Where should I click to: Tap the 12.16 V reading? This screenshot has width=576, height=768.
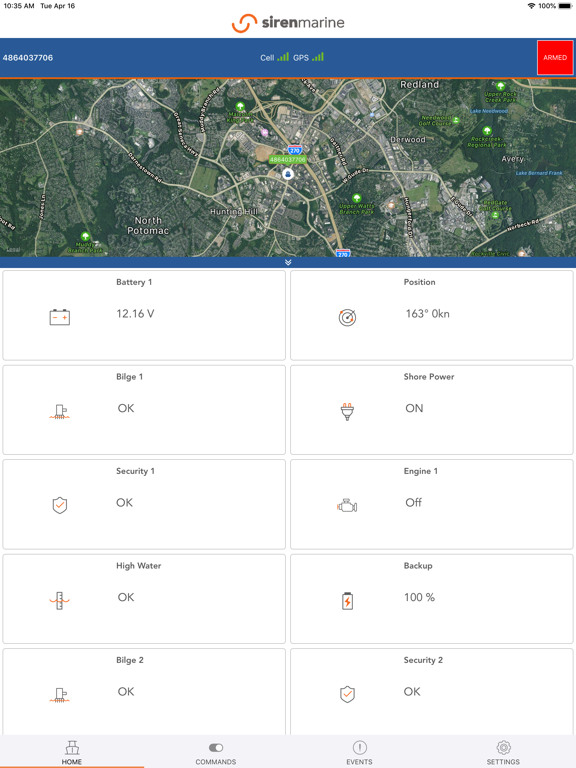(x=135, y=314)
